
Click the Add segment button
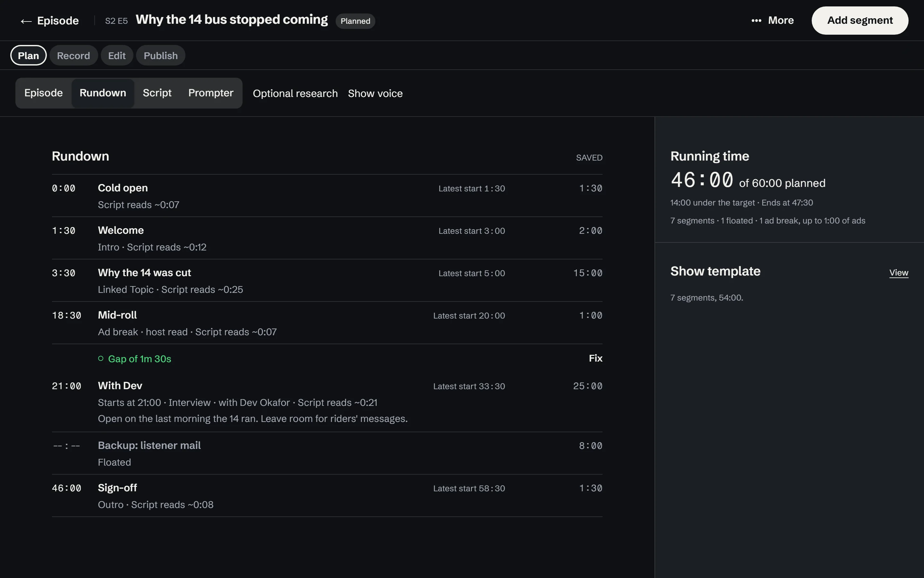tap(860, 20)
